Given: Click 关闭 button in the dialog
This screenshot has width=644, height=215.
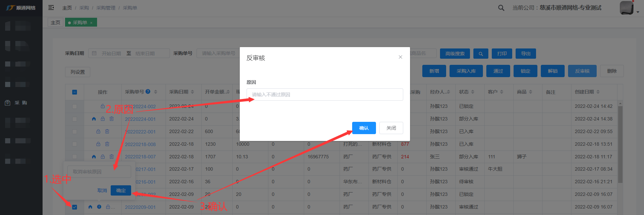Looking at the screenshot, I should 391,128.
